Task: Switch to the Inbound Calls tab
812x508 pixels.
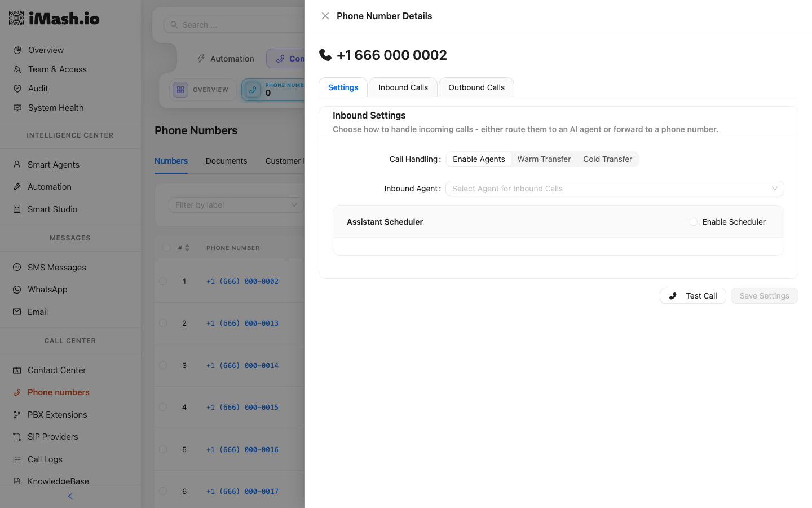Action: coord(403,87)
